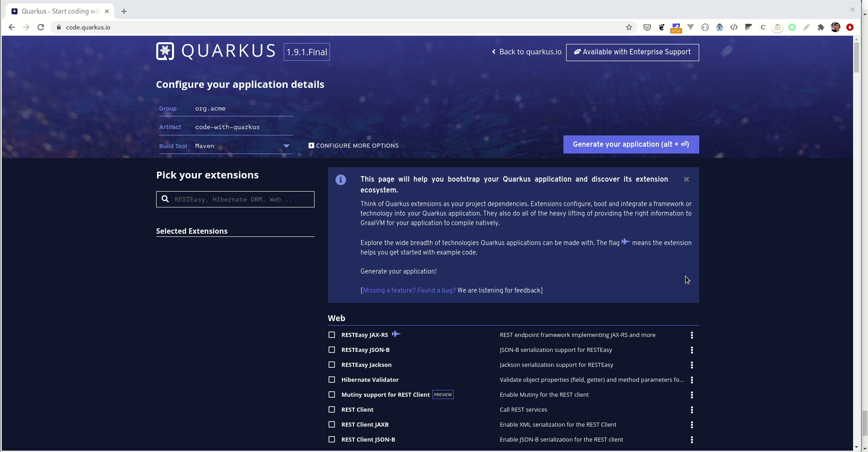The image size is (868, 452).
Task: Open more options for REST Client JAXB
Action: pyautogui.click(x=692, y=425)
